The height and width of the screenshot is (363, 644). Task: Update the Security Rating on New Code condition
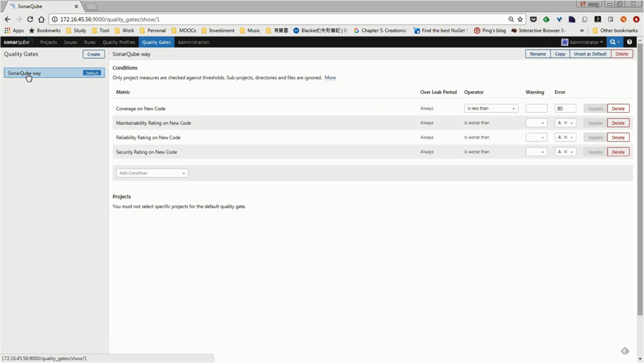coord(596,152)
